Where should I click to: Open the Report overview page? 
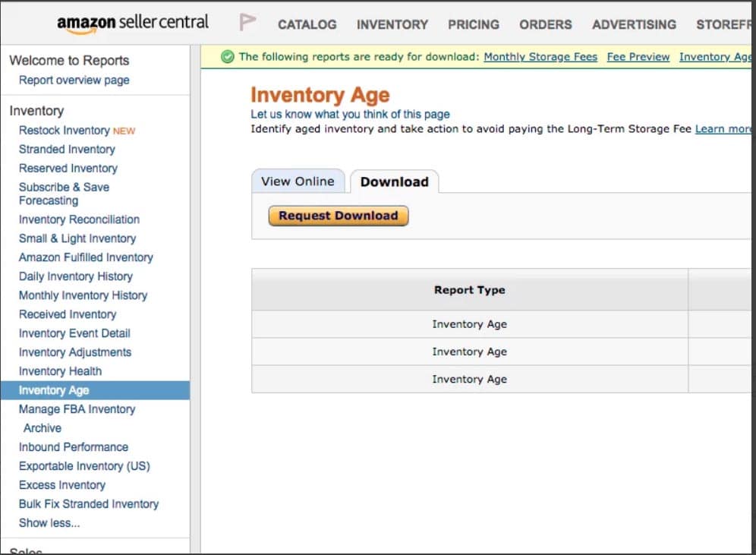tap(73, 80)
